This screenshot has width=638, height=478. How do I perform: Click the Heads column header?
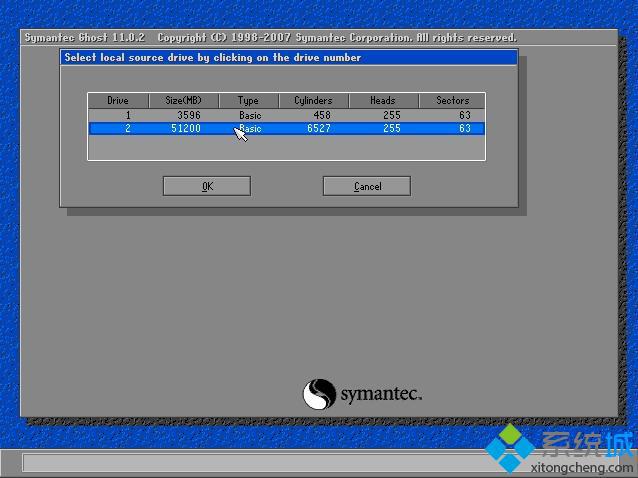click(383, 100)
